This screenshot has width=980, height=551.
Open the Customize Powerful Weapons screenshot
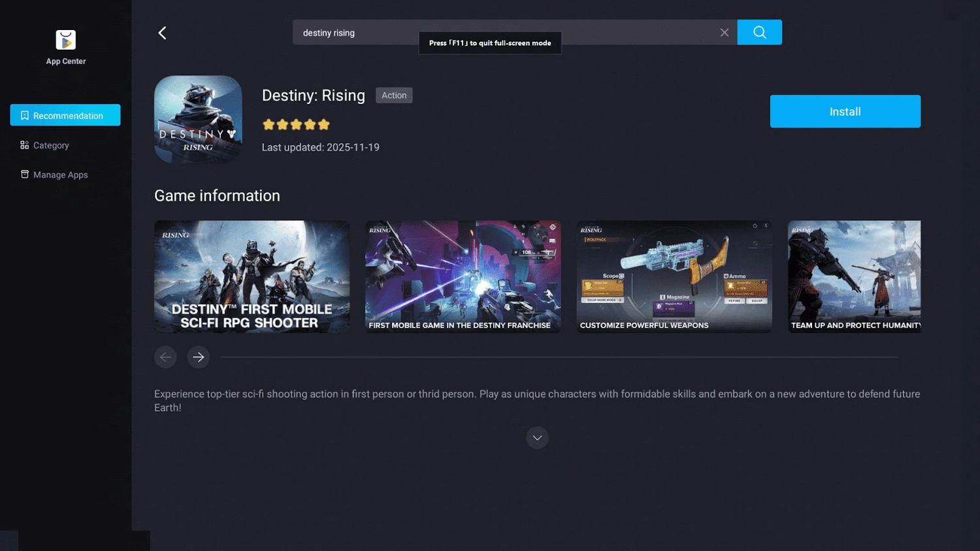coord(674,276)
